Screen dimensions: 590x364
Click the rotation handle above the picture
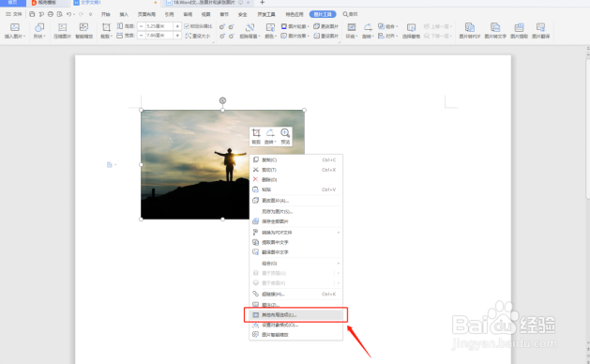[x=222, y=100]
